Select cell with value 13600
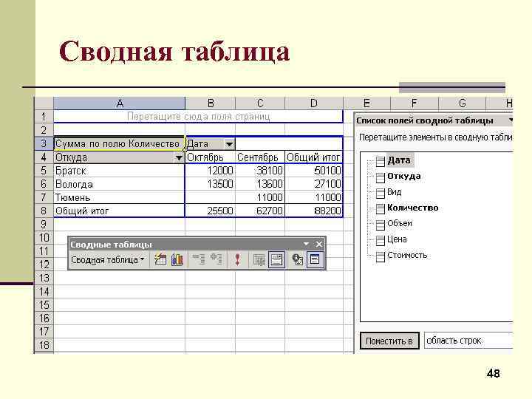This screenshot has width=532, height=399. click(260, 184)
